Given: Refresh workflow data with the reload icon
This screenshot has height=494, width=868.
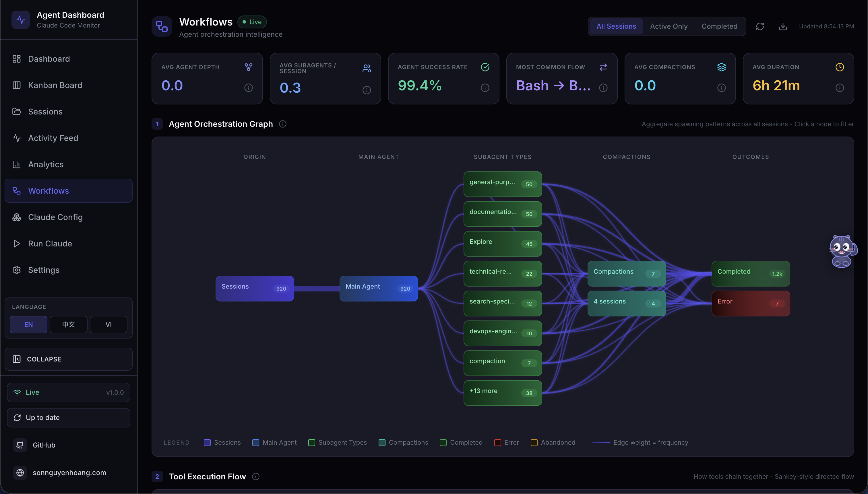Looking at the screenshot, I should coord(760,26).
